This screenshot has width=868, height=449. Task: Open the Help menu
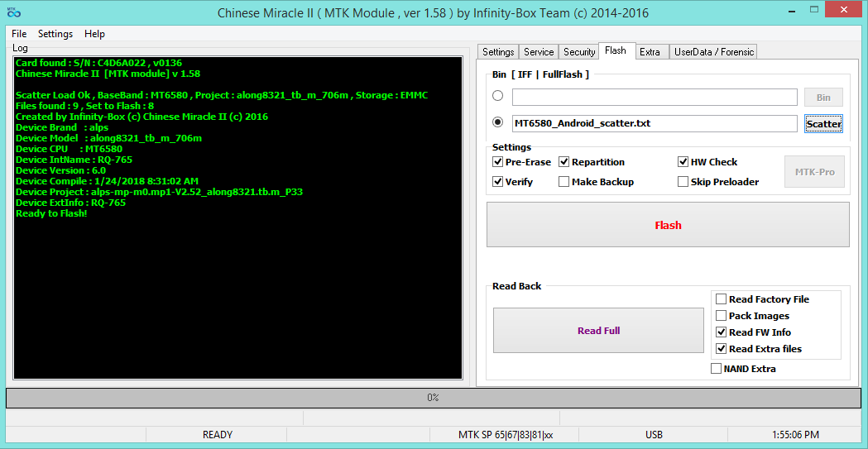94,34
